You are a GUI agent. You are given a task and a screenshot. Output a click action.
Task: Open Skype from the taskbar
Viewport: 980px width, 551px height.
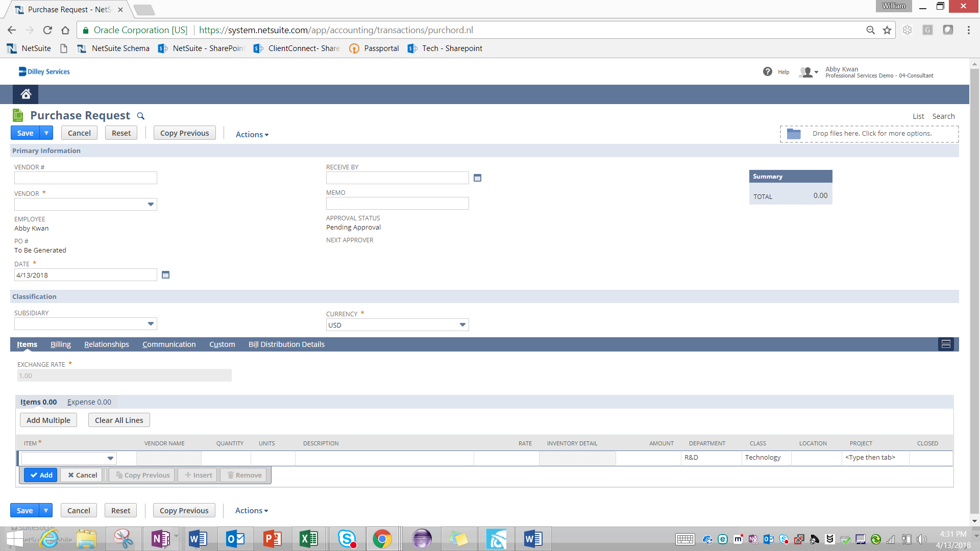346,538
